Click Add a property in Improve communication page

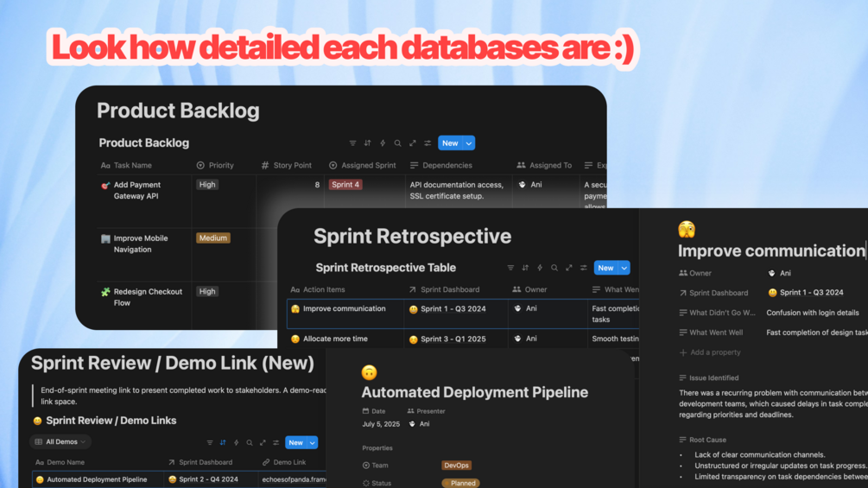(x=710, y=352)
